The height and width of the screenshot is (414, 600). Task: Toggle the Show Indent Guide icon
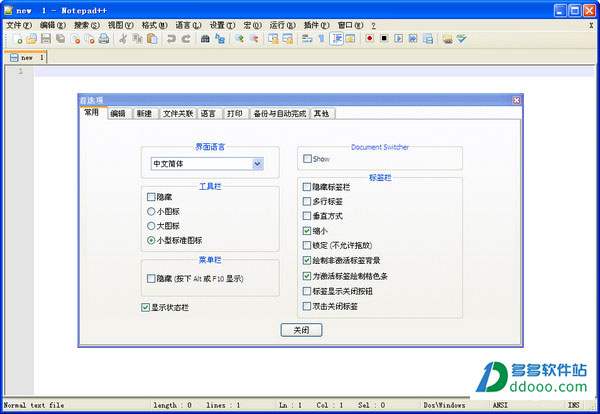336,39
